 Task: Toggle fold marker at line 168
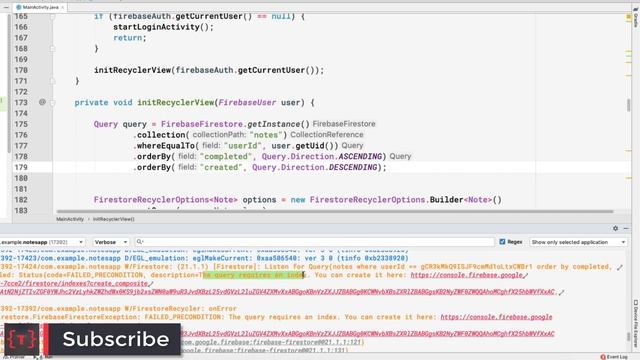52,49
